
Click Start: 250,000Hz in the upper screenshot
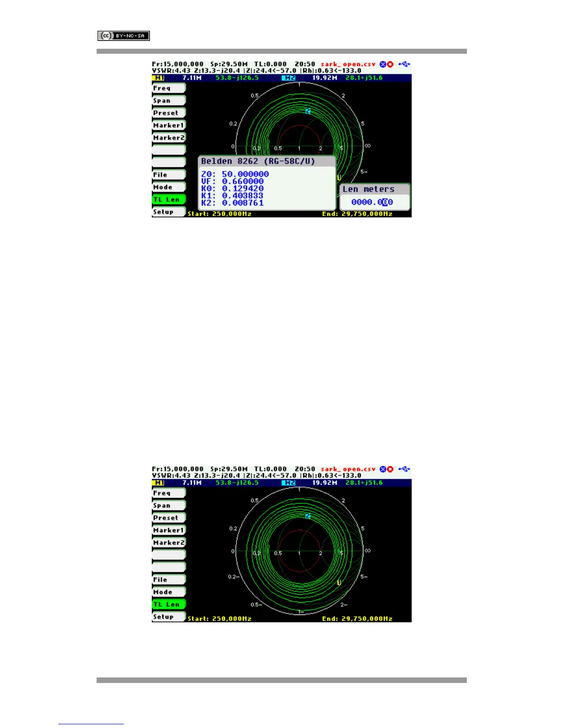[x=220, y=214]
